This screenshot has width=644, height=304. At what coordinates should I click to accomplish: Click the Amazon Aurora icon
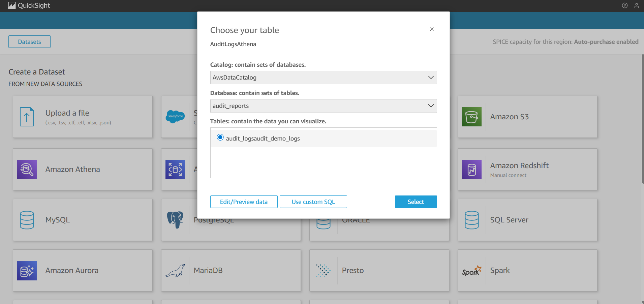pos(27,270)
